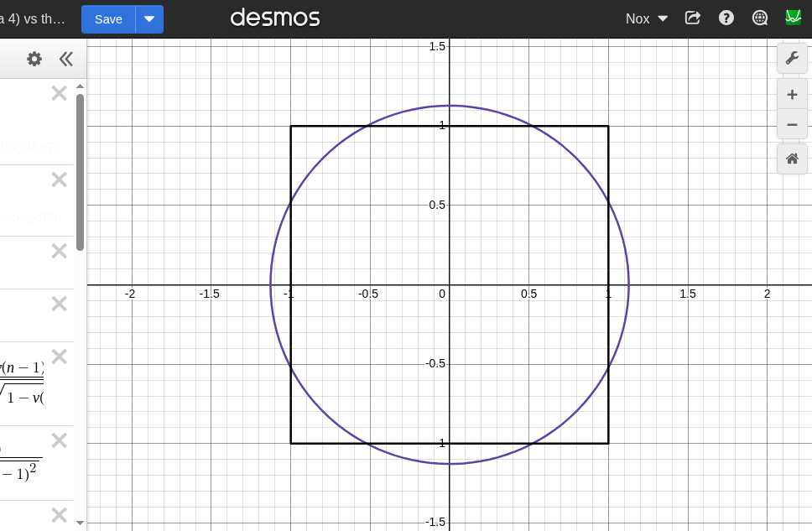Click the expression list scrollbar thumb
The image size is (812, 531).
point(80,172)
